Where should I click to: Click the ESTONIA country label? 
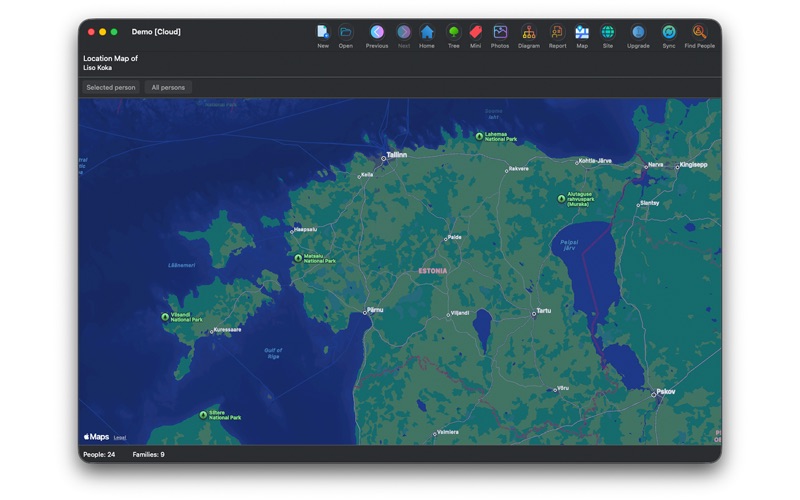click(x=433, y=271)
